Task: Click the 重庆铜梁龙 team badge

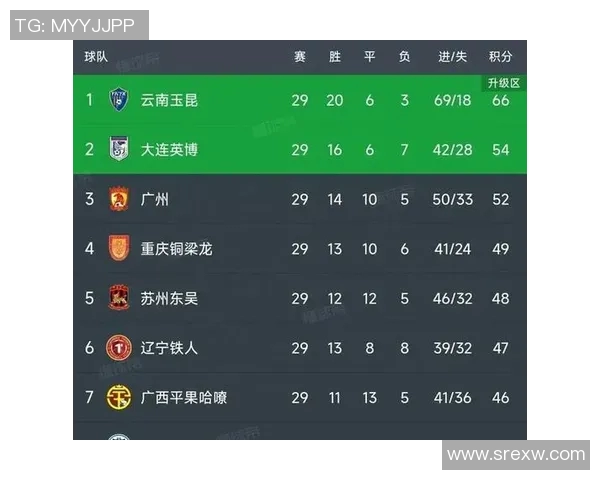Action: (x=119, y=249)
